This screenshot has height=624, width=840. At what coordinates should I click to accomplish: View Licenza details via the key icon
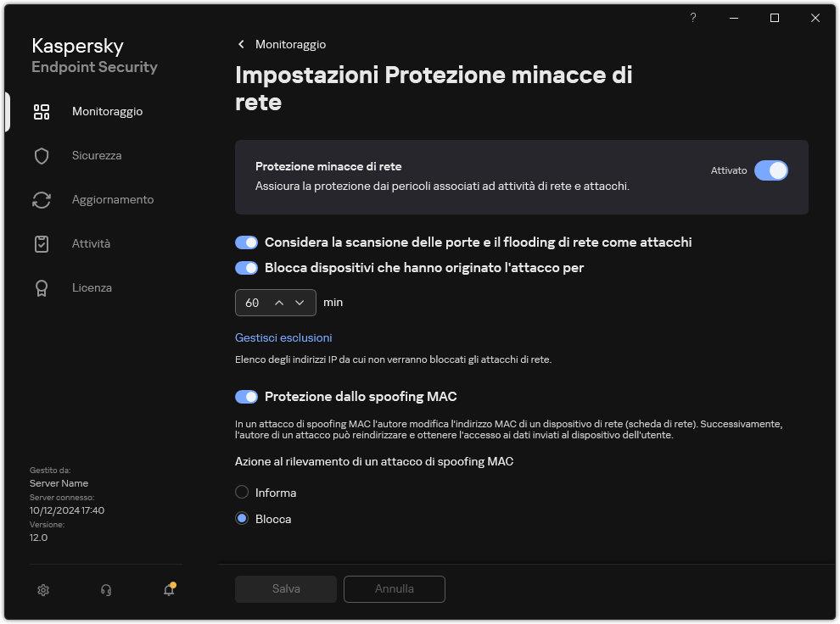(x=42, y=287)
